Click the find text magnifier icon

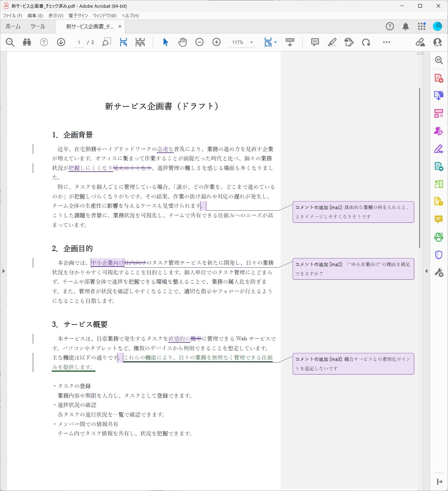coord(10,42)
